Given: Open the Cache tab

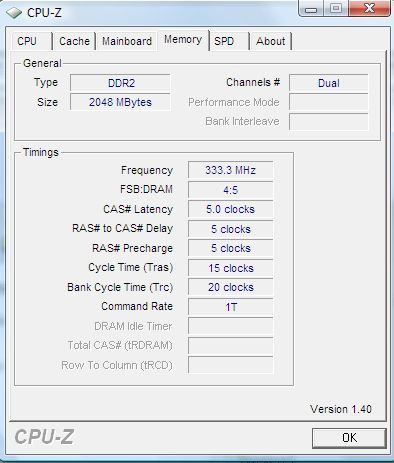Looking at the screenshot, I should (74, 41).
